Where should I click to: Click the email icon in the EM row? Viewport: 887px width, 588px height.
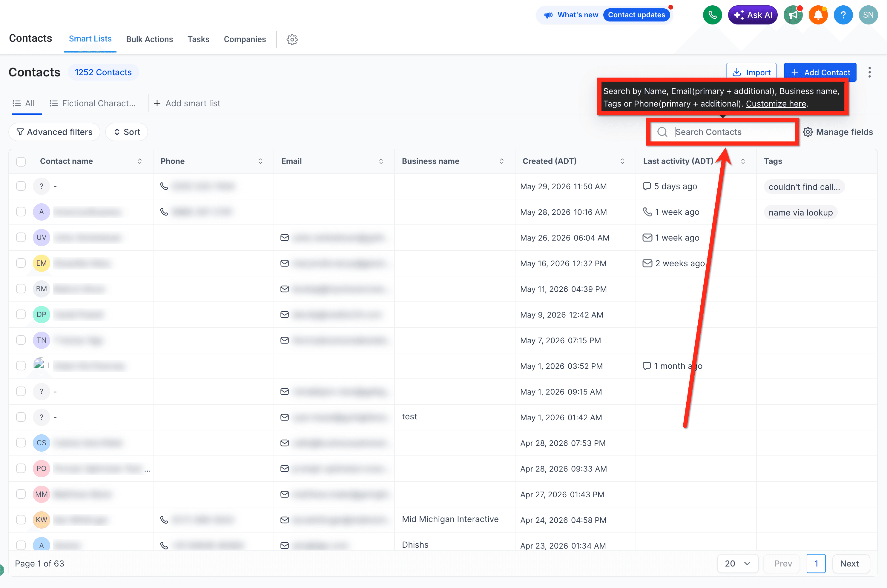click(x=285, y=263)
